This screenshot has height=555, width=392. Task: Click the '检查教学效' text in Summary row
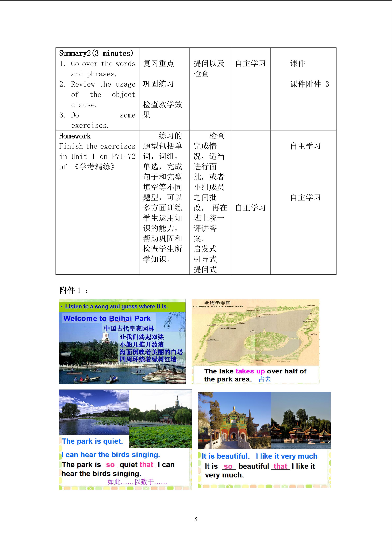[162, 105]
